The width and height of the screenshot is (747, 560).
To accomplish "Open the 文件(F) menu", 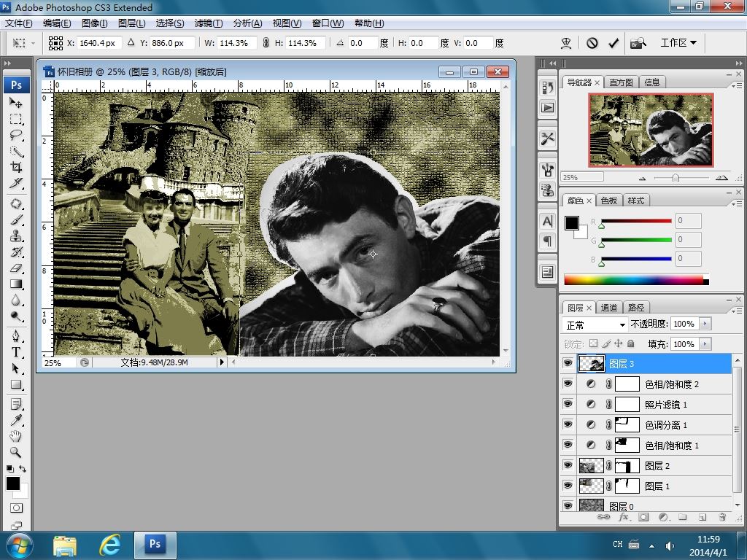I will [18, 23].
